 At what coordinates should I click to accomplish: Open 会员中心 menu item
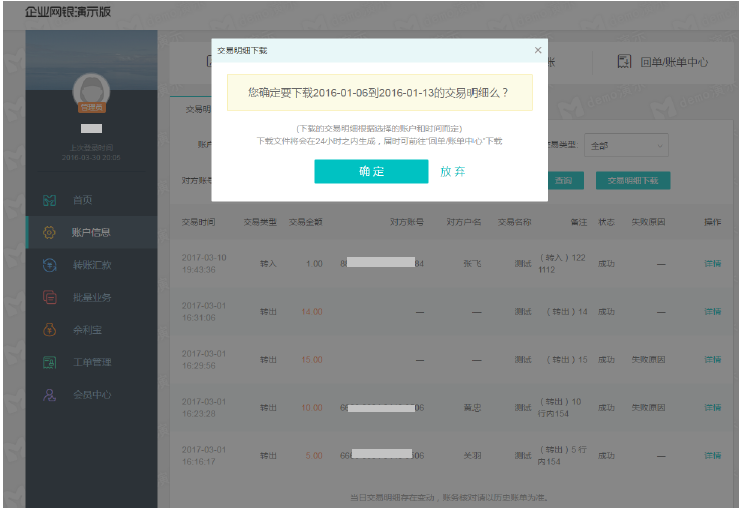pyautogui.click(x=91, y=395)
